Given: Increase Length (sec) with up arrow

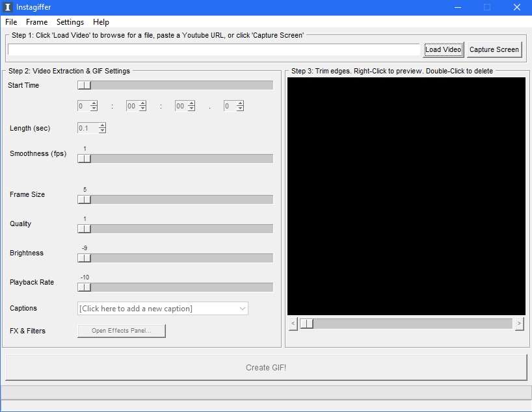Looking at the screenshot, I should coord(103,125).
